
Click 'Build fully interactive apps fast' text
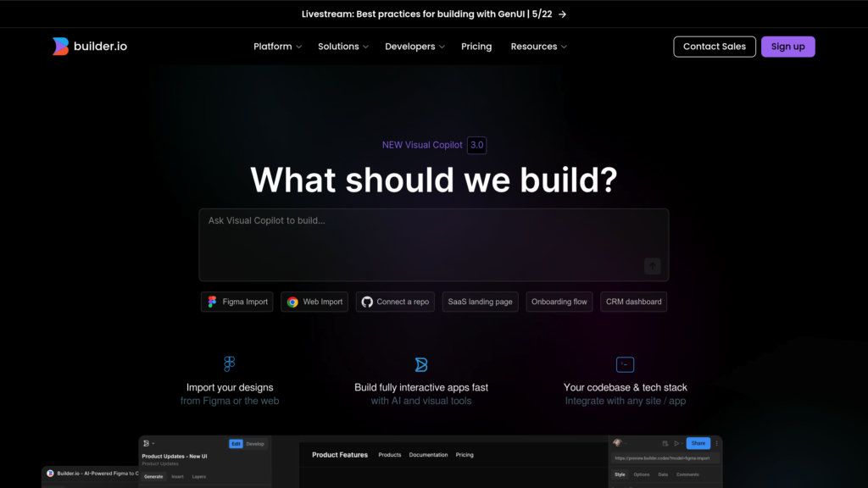(x=421, y=387)
